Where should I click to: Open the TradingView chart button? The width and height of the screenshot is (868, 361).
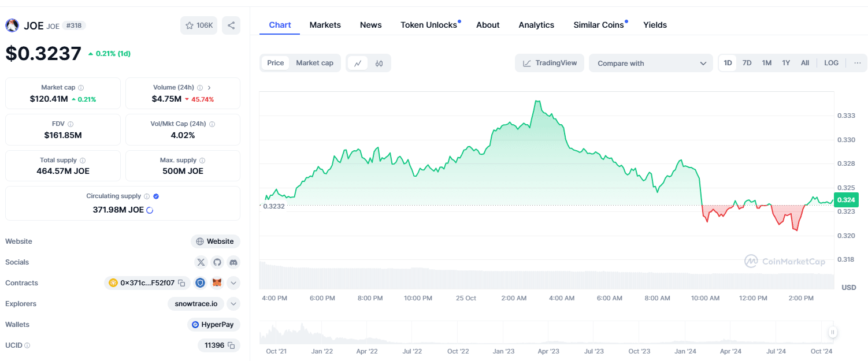pos(550,63)
